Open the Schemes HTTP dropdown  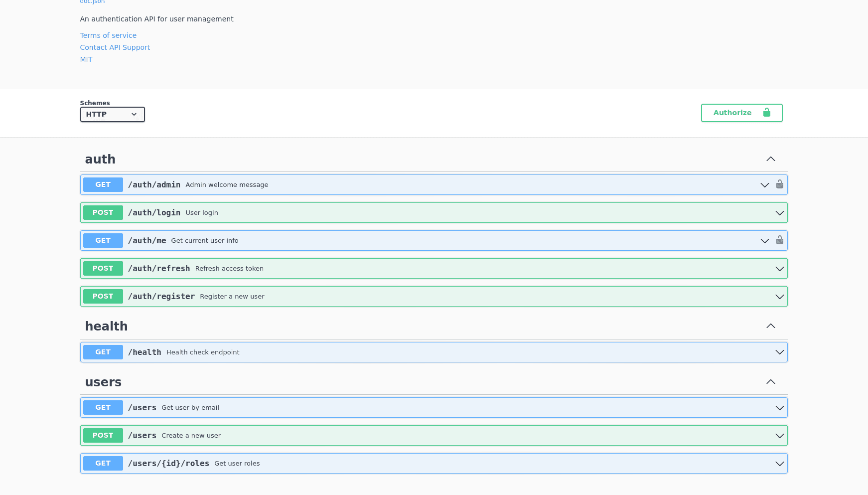[x=112, y=114]
